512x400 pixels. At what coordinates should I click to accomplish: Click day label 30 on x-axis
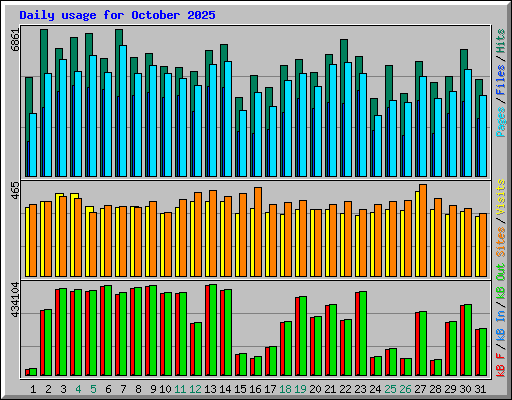(x=465, y=389)
